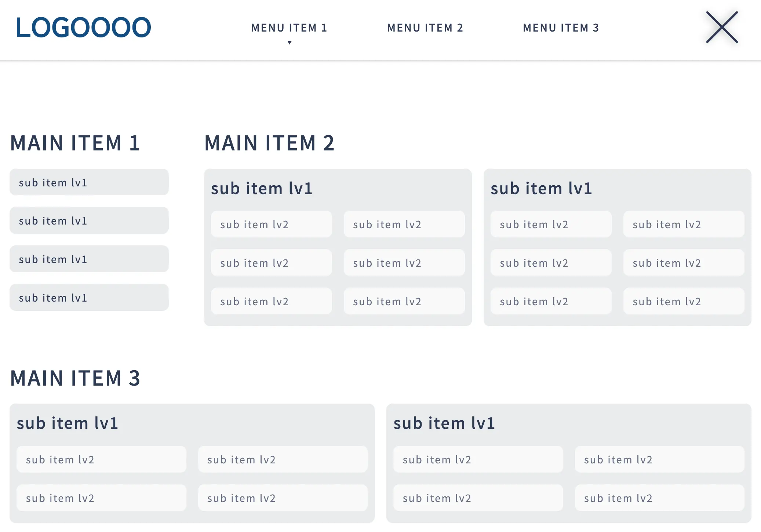Select last sub item lv1 under MAIN ITEM 1
Screen dimensions: 761x532
(x=89, y=298)
